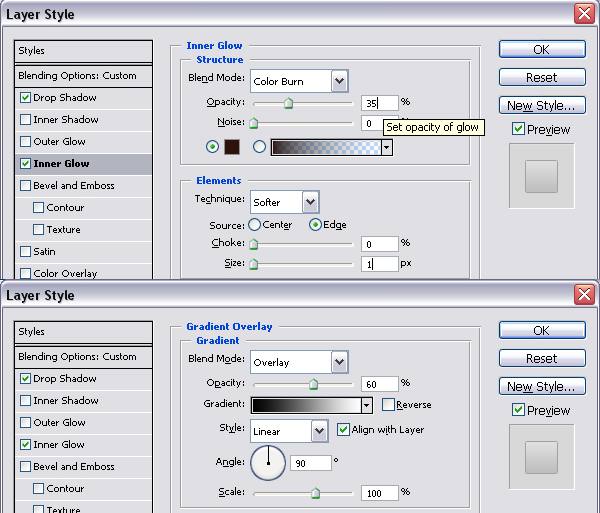Enable Satin effect checkbox
The width and height of the screenshot is (600, 513).
25,251
